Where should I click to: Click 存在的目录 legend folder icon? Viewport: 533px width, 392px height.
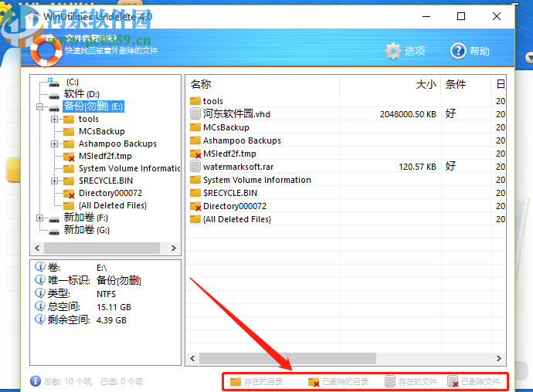pos(236,382)
